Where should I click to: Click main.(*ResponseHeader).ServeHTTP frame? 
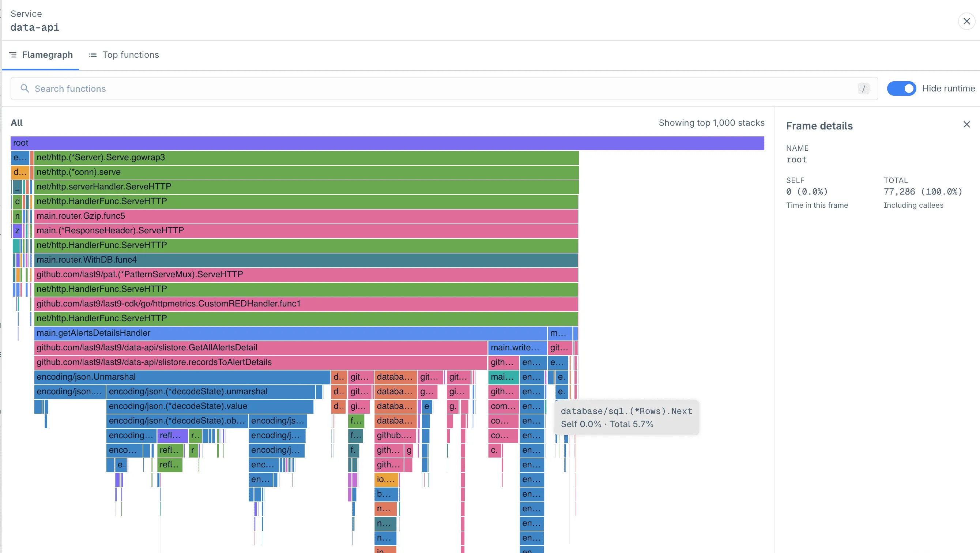pyautogui.click(x=306, y=231)
